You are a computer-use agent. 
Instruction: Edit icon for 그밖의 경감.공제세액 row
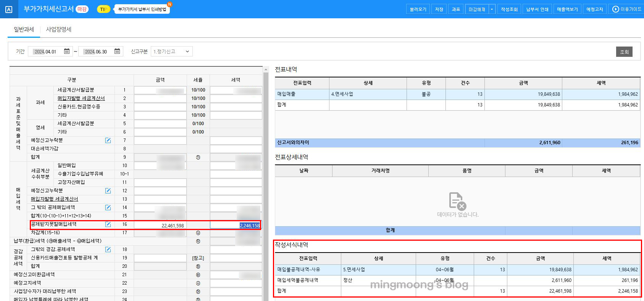(108, 249)
